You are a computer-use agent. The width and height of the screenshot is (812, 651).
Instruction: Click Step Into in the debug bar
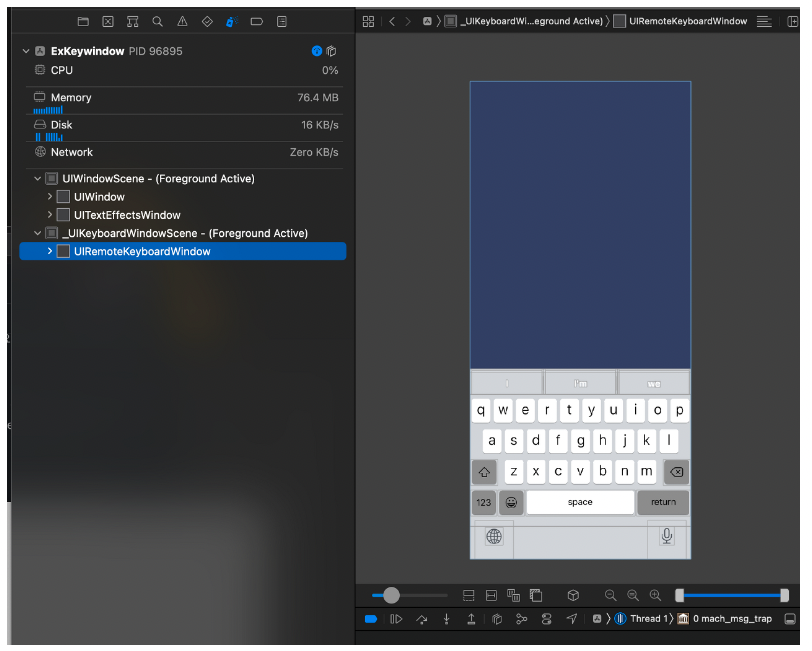(x=446, y=619)
